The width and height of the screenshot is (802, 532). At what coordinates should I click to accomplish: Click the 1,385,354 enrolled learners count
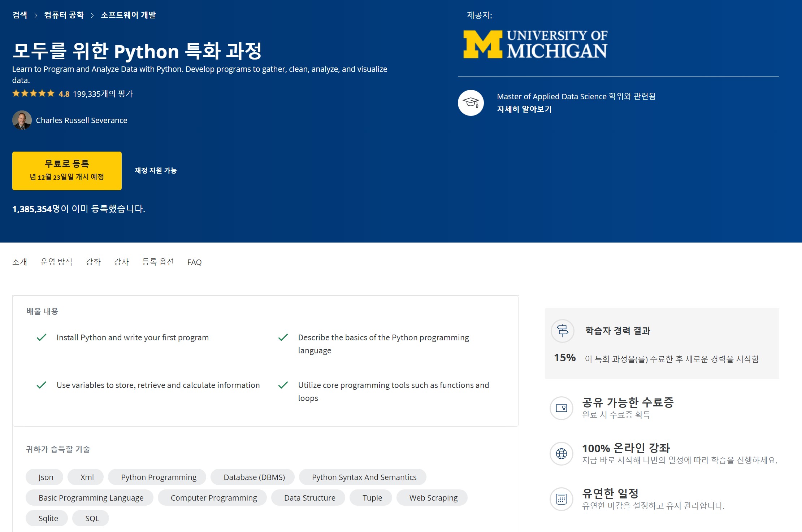pyautogui.click(x=32, y=209)
